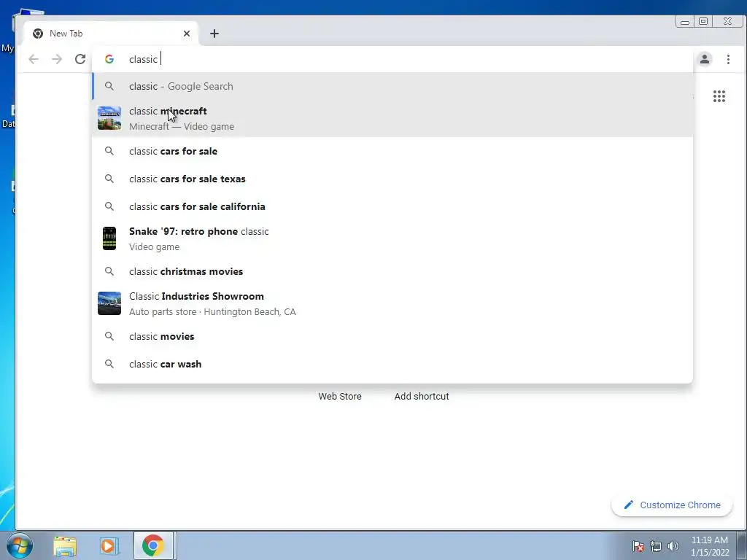Choose 'classic minecraft' suggestion

392,119
